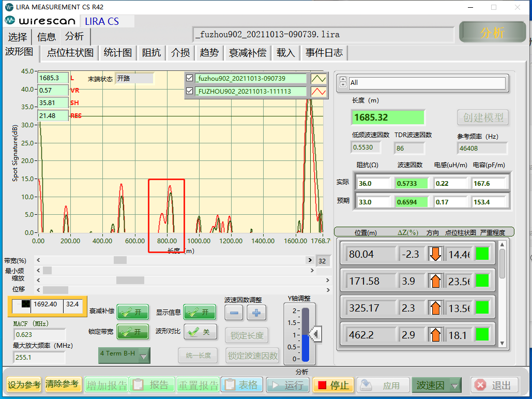This screenshot has height=399, width=532.
Task: Uncheck the _fuzhou902_20211013-090739 trace checkbox
Action: (x=190, y=79)
